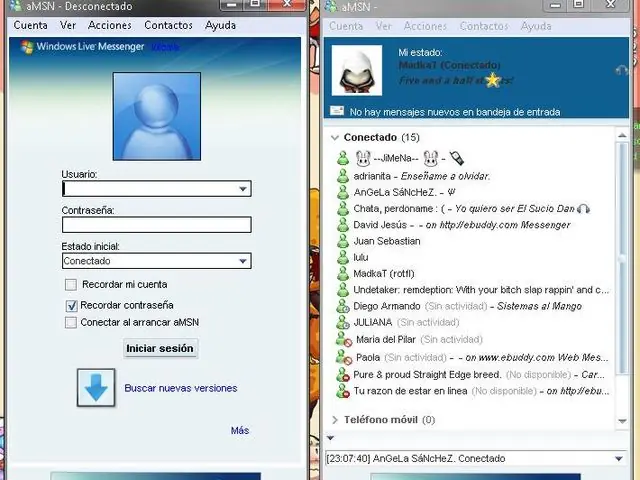Click Paola's blocked status icon
Screen dimensions: 640x480
344,358
